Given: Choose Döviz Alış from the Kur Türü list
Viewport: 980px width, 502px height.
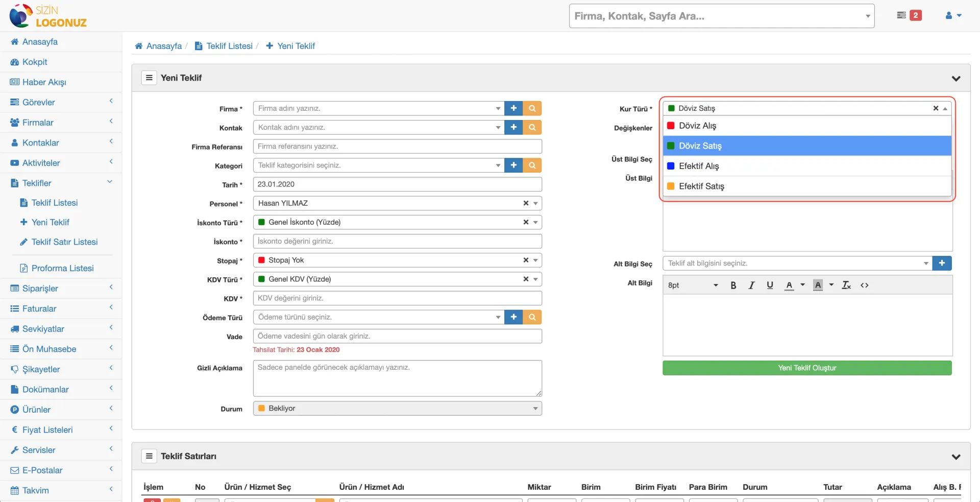Looking at the screenshot, I should [x=807, y=126].
